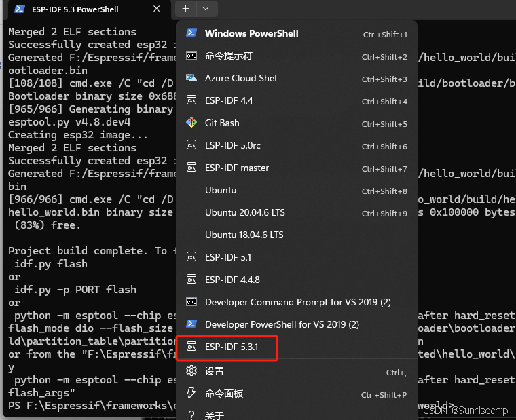Click the ESP-IDF 5.1 terminal icon

[191, 256]
